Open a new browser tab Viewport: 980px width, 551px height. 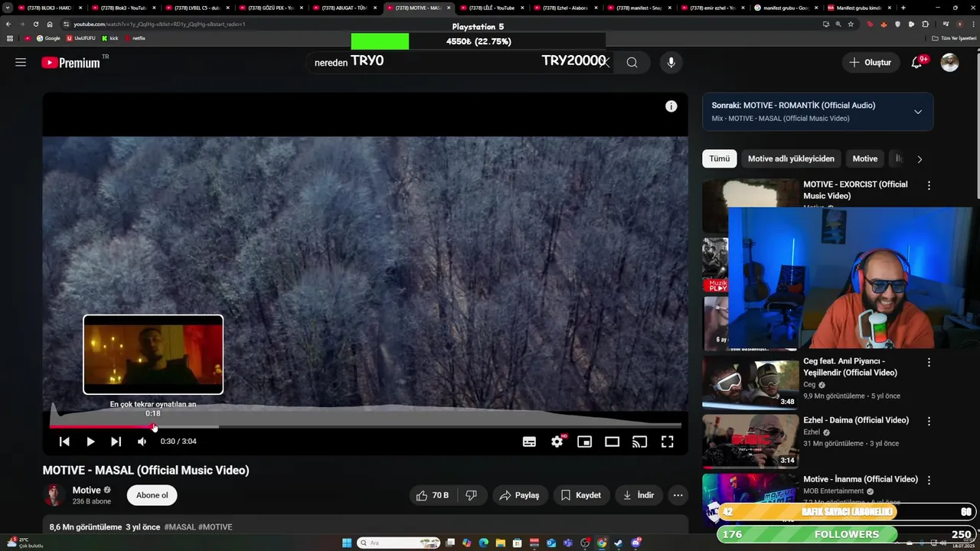coord(903,8)
